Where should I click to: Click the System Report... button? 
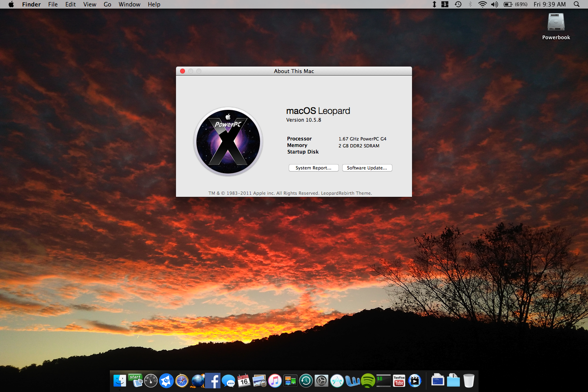point(314,168)
